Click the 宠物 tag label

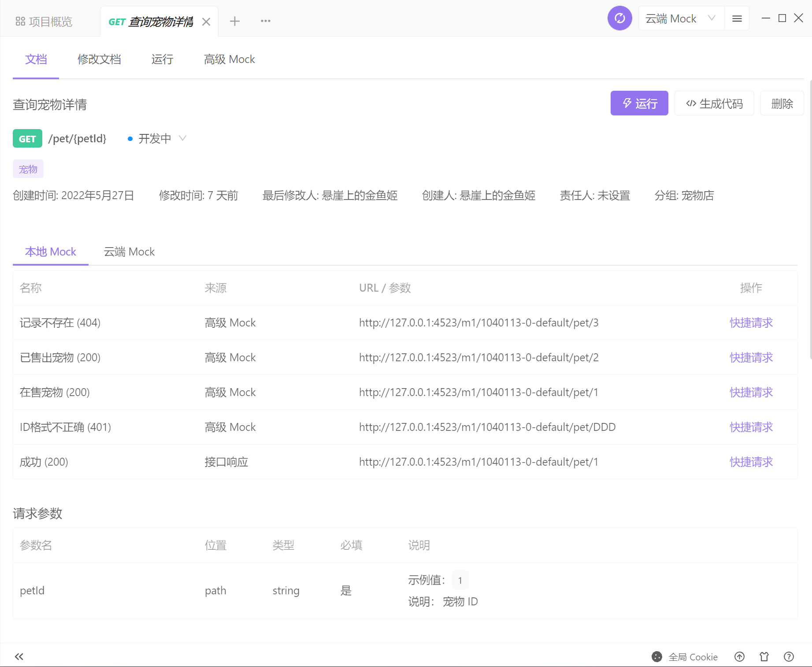28,169
